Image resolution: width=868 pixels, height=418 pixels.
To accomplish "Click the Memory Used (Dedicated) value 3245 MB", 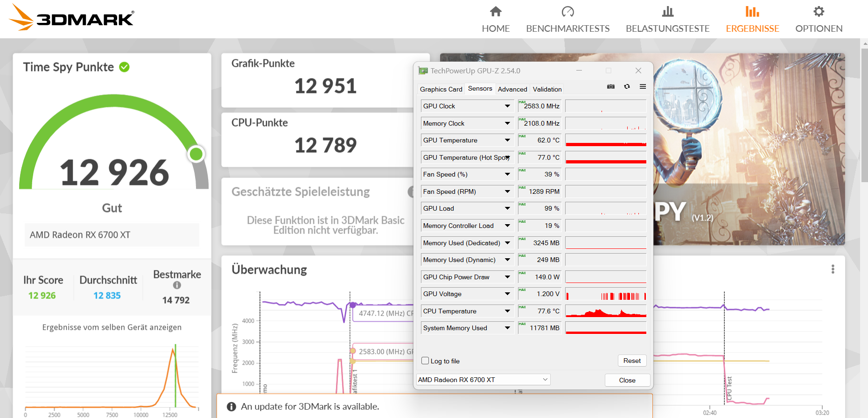I will (546, 243).
